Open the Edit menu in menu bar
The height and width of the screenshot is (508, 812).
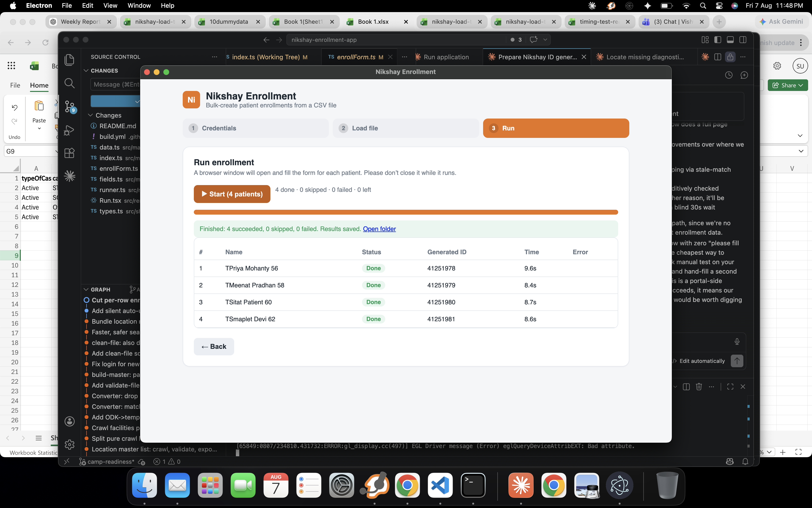point(87,6)
